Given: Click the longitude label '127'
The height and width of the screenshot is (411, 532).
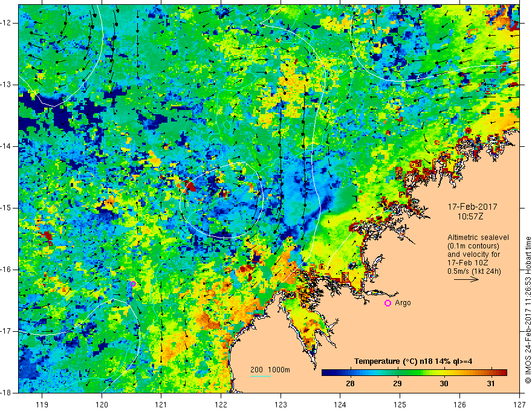Looking at the screenshot, I should pos(519,404).
